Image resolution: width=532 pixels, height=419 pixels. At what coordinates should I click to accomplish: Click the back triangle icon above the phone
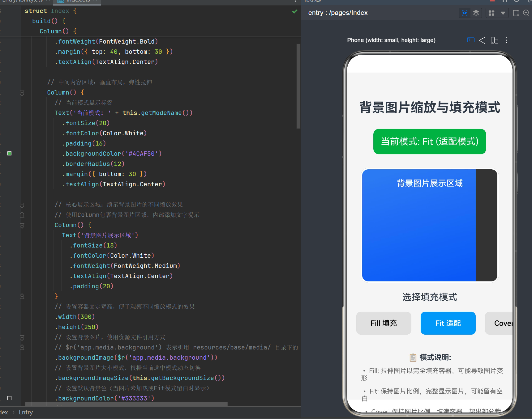pos(482,40)
